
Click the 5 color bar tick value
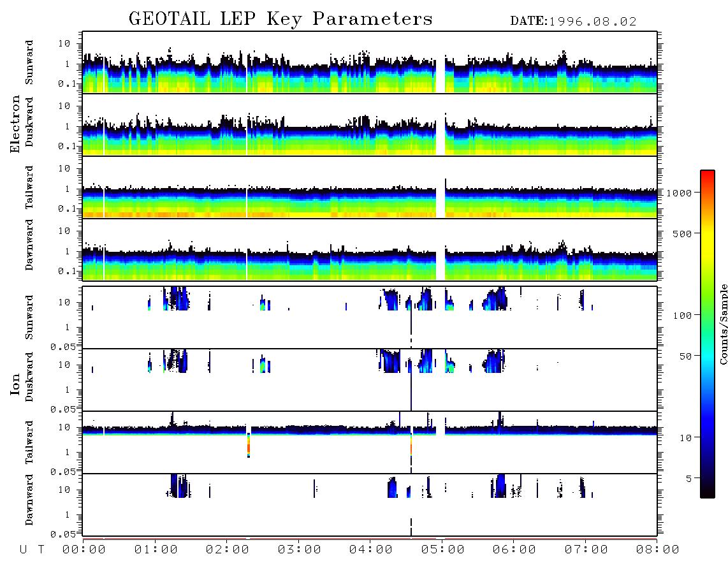click(688, 479)
